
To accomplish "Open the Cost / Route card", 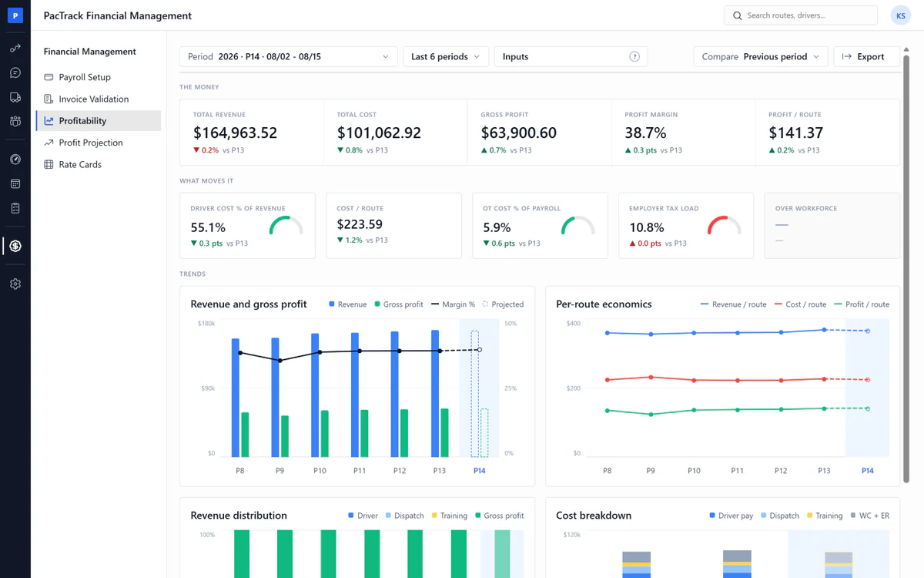I will tap(393, 225).
